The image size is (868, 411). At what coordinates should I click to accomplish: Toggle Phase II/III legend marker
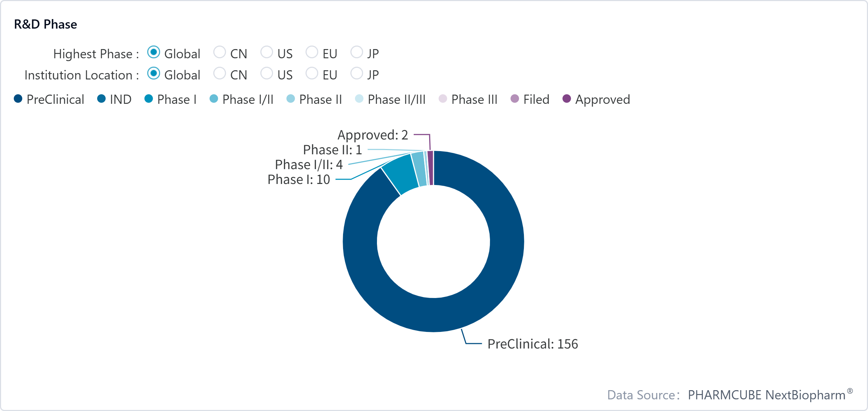pos(359,99)
